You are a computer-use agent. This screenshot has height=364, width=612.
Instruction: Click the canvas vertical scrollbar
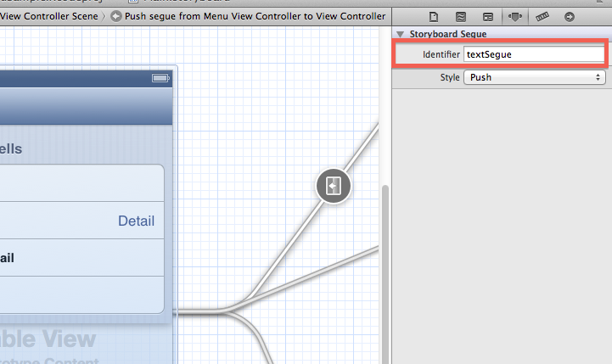click(x=385, y=273)
